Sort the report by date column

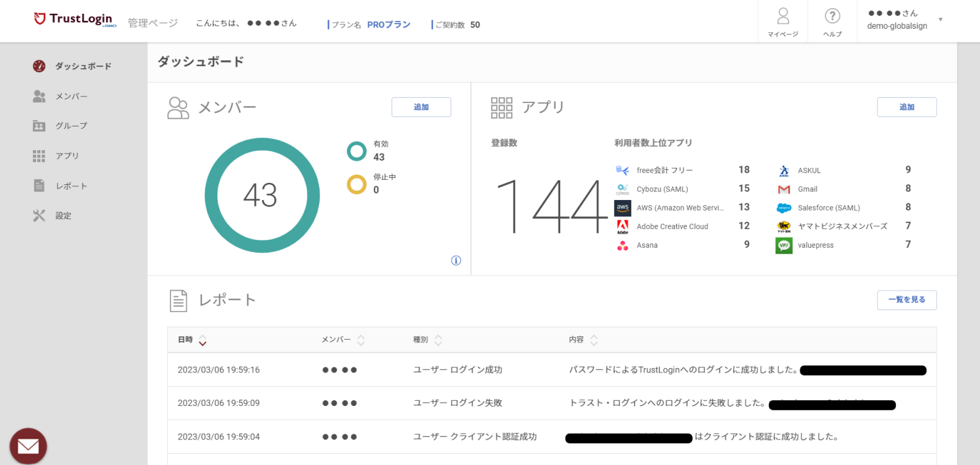[x=203, y=340]
